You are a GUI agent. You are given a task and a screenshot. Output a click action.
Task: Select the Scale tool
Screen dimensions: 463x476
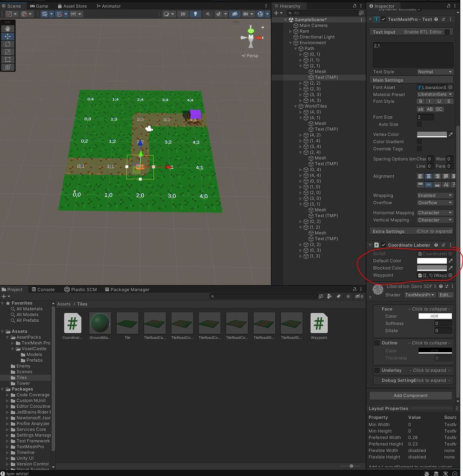pos(8,52)
